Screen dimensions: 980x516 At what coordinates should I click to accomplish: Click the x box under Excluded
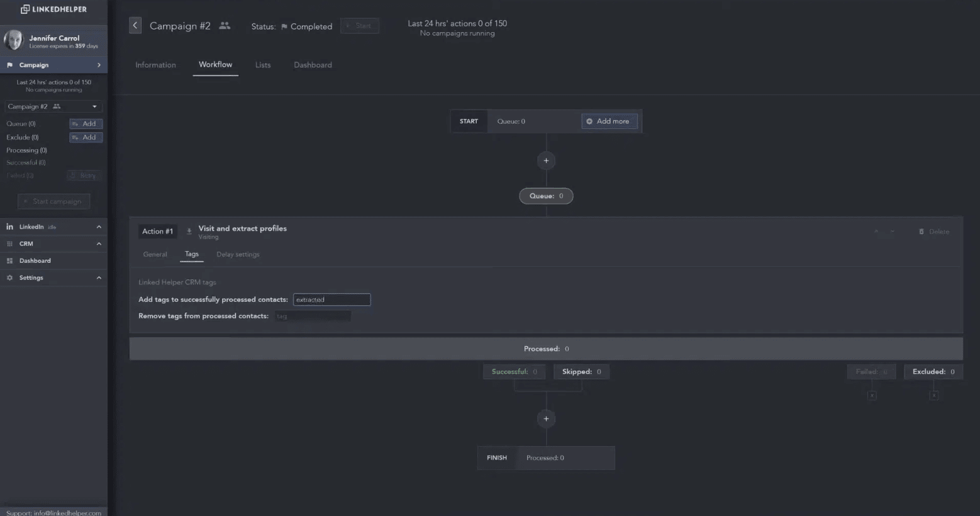[x=934, y=395]
